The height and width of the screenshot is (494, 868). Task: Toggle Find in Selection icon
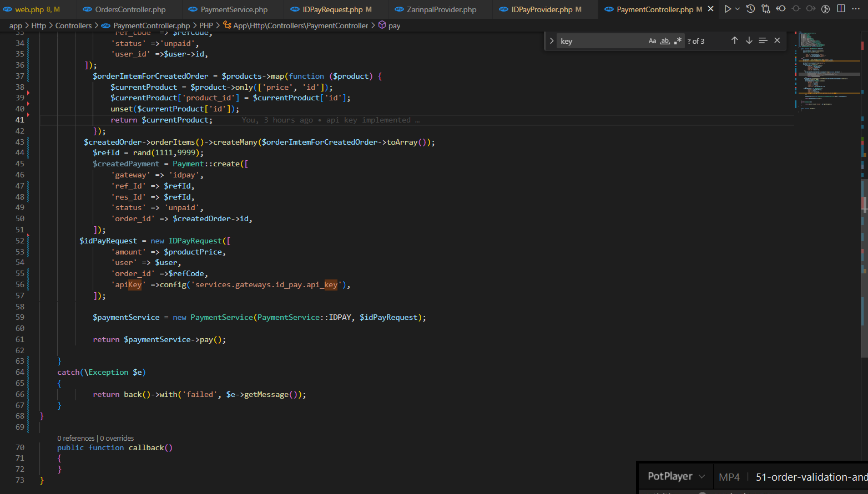click(763, 40)
